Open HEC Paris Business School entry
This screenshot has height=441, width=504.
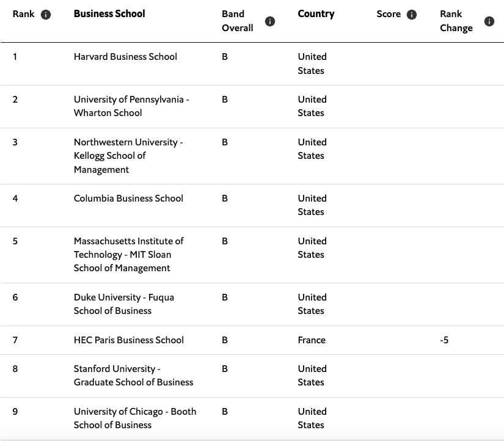128,340
